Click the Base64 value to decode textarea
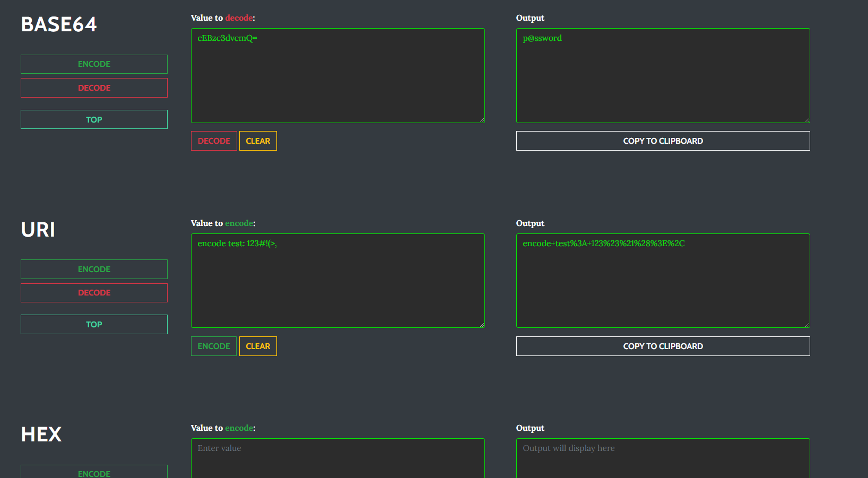Viewport: 868px width, 478px height. (337, 76)
